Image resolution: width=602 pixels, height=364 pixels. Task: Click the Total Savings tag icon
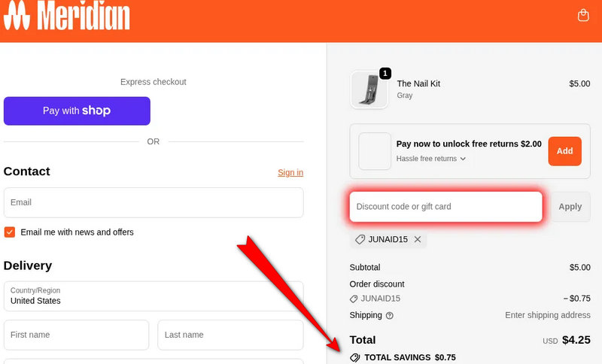355,357
